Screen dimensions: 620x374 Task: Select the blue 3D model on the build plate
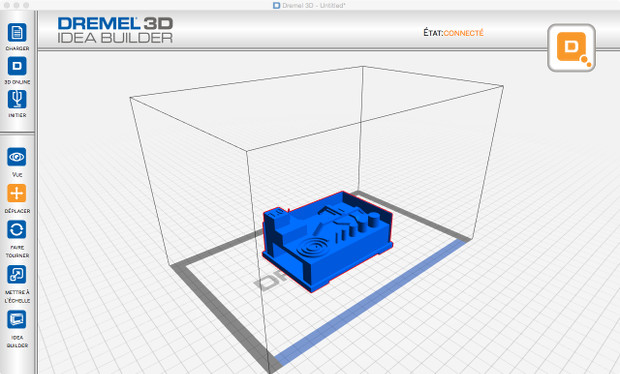[x=327, y=241]
